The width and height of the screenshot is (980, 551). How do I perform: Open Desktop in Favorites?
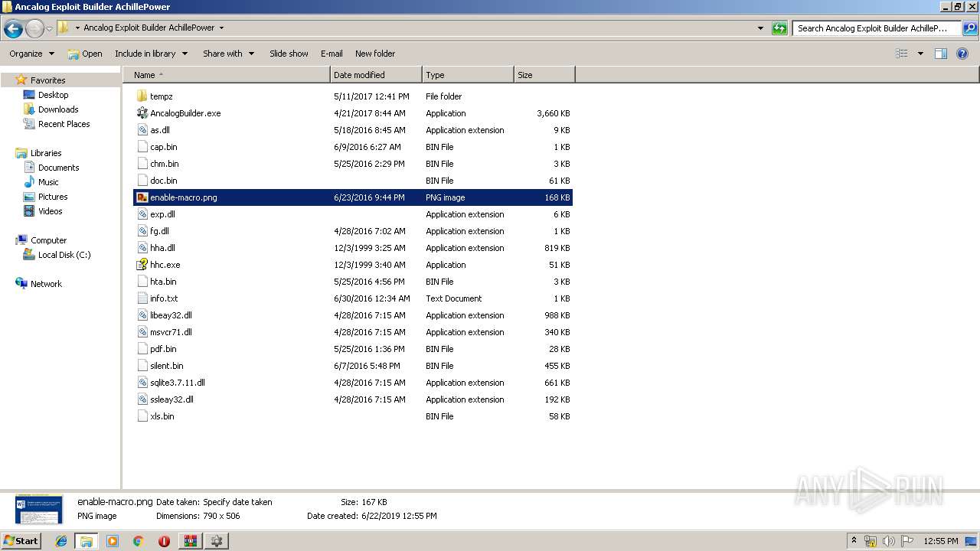53,95
